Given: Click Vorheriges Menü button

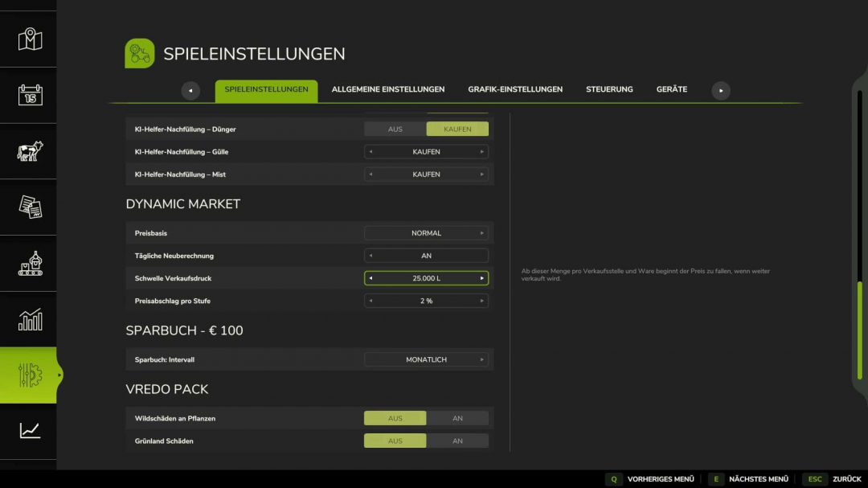Looking at the screenshot, I should [661, 479].
